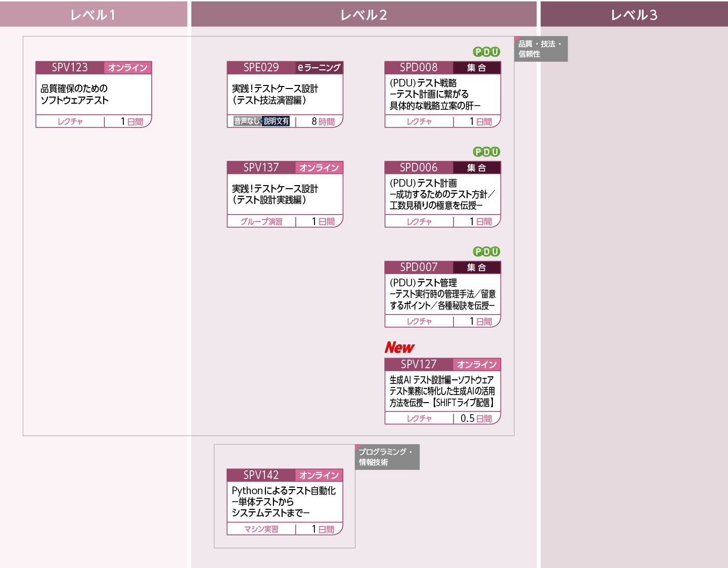Select the レベル1 column header

94,15
